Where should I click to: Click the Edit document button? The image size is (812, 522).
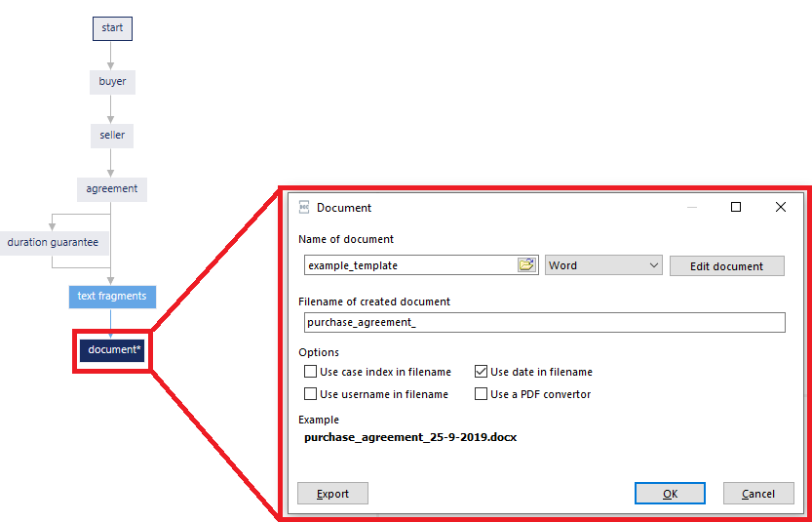726,266
